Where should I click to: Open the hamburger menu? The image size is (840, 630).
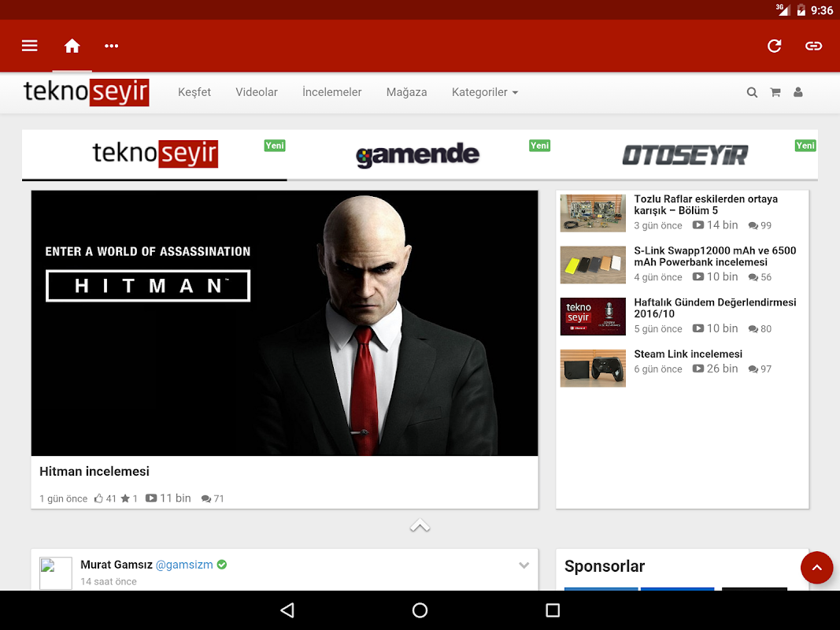pos(29,46)
